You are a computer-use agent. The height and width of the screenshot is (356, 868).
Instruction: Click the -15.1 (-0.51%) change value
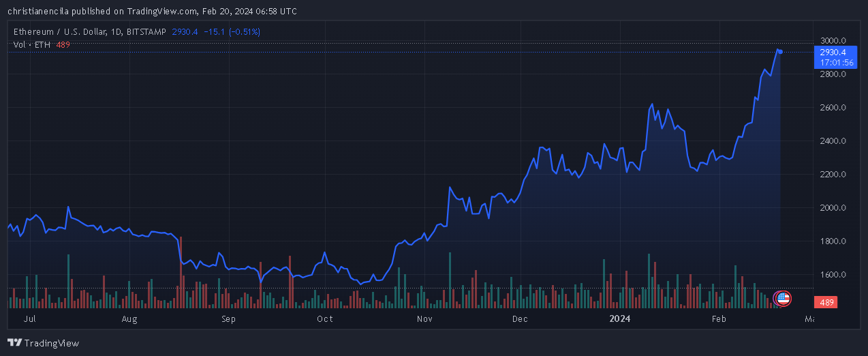coord(231,32)
